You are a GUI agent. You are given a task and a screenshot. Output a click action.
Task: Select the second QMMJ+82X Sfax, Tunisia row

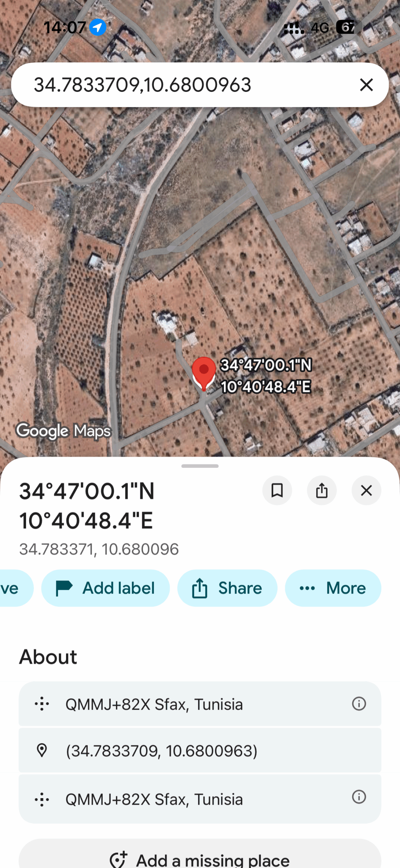(x=200, y=799)
